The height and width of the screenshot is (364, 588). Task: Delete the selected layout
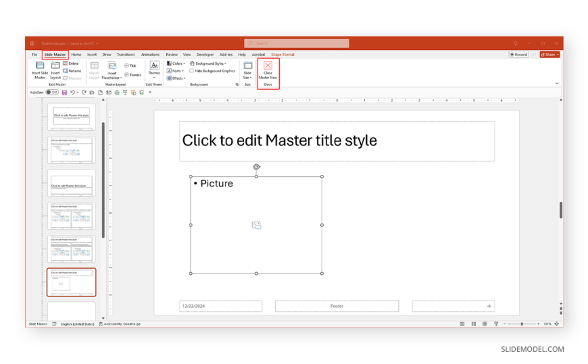71,63
